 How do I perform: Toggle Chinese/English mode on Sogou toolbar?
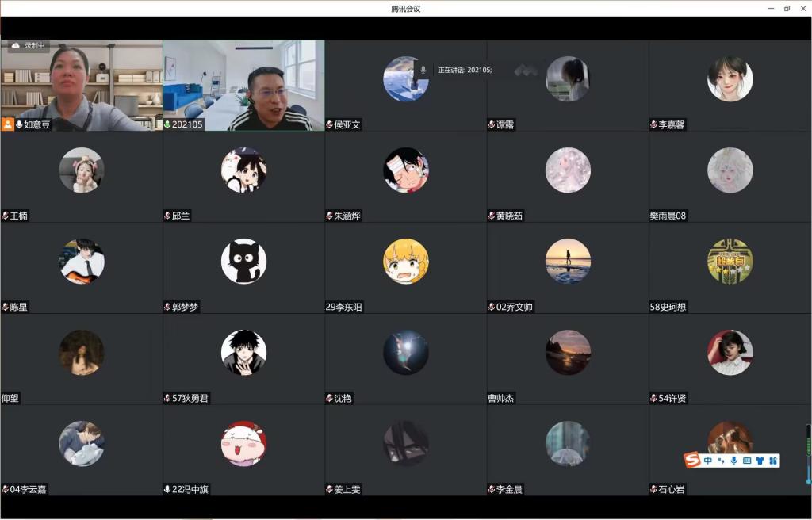tap(708, 461)
